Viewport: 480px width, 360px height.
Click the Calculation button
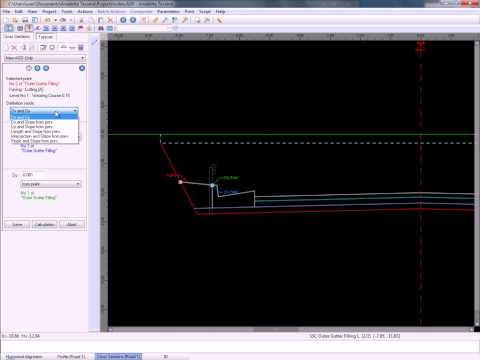pos(44,225)
